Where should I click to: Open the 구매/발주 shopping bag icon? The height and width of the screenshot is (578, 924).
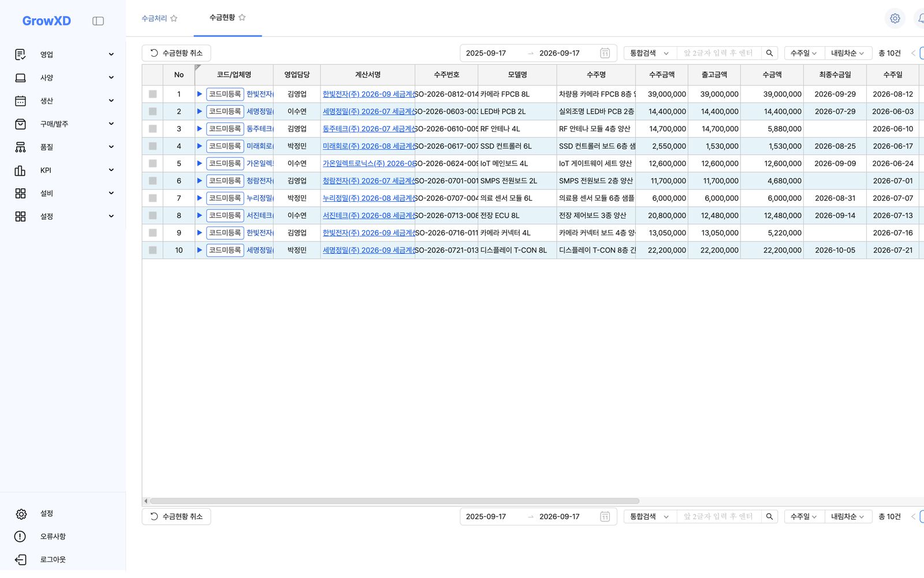pos(20,124)
